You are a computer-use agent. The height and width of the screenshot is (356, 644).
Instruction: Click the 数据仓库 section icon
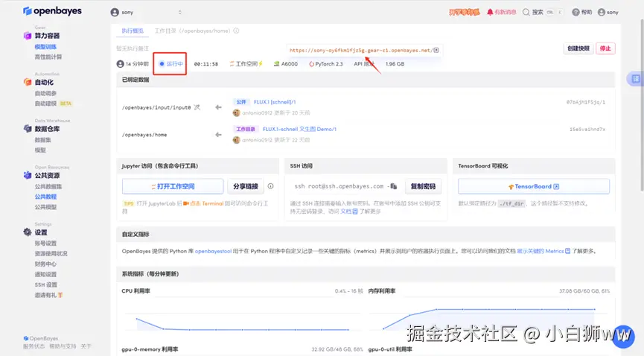click(x=28, y=129)
